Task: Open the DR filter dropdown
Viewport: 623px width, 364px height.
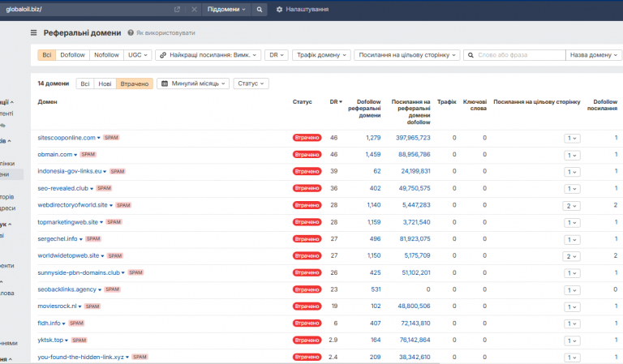Action: tap(277, 55)
